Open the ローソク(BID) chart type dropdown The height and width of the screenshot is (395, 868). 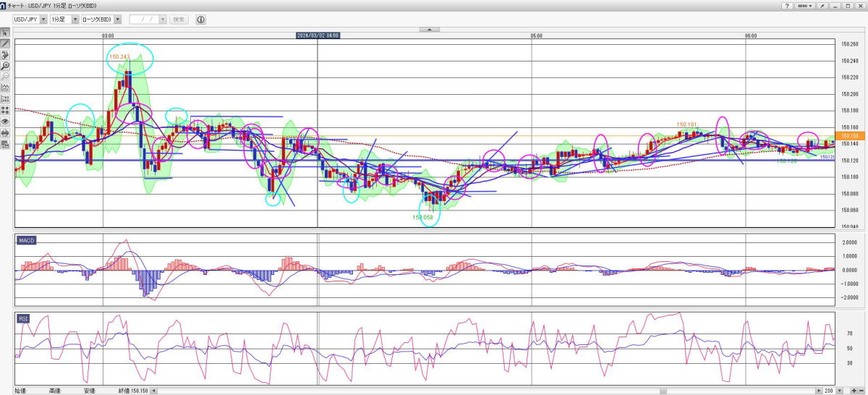tap(117, 19)
